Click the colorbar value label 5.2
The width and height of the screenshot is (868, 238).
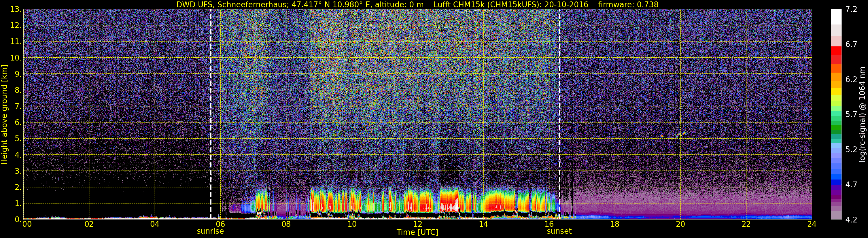coord(851,150)
